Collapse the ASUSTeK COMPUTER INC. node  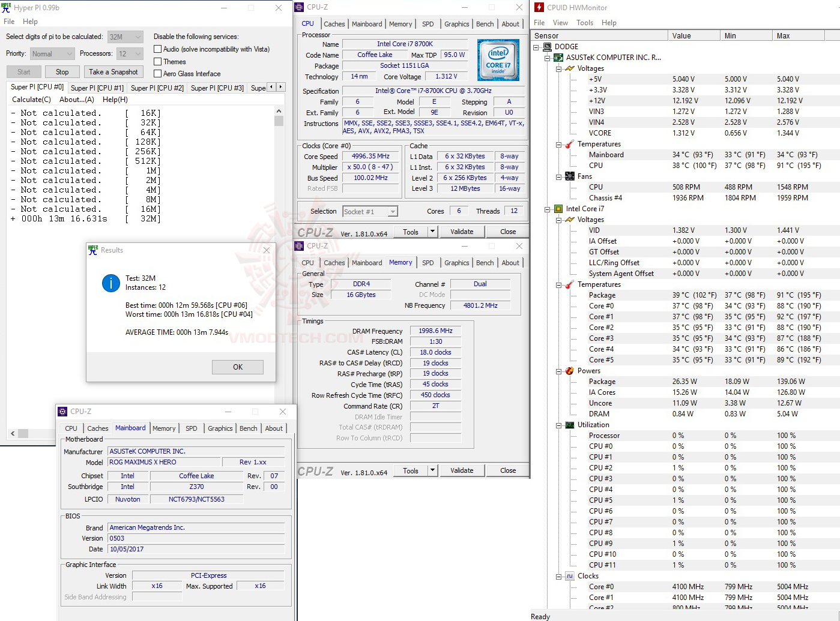548,58
